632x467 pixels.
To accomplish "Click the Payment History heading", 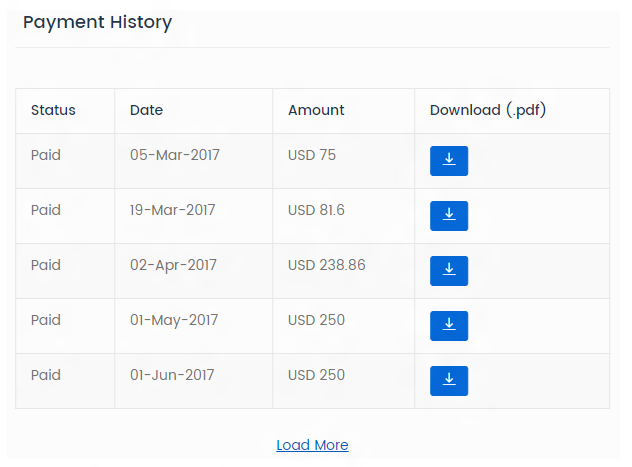I will (x=97, y=23).
